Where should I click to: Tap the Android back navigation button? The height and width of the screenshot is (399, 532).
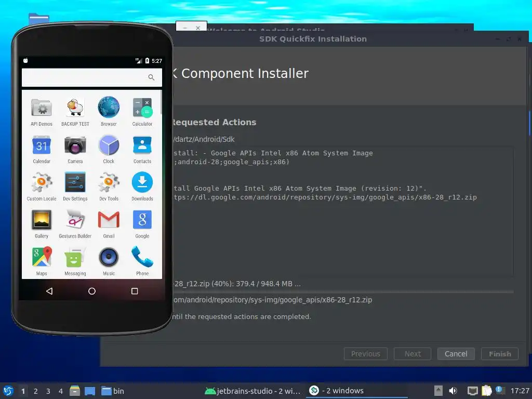click(x=49, y=291)
